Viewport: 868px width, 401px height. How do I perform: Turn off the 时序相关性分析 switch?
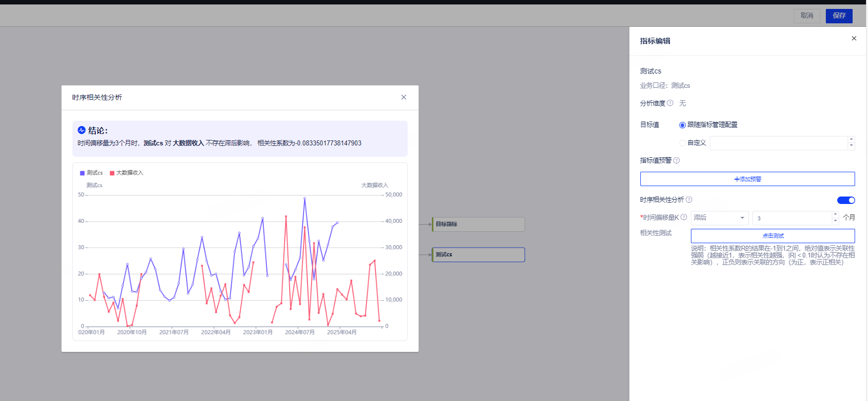click(x=846, y=200)
